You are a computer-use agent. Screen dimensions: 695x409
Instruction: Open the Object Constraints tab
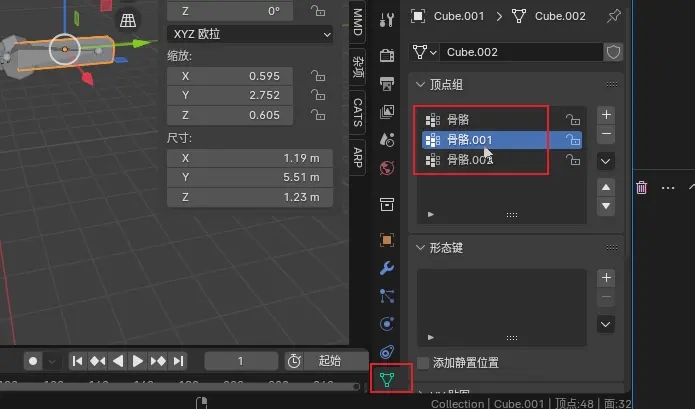coord(387,352)
